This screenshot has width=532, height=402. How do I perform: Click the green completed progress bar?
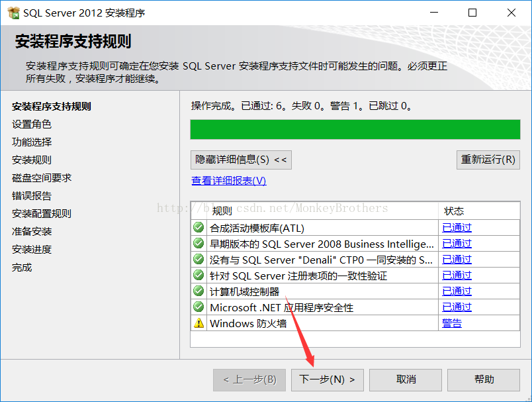pyautogui.click(x=355, y=129)
